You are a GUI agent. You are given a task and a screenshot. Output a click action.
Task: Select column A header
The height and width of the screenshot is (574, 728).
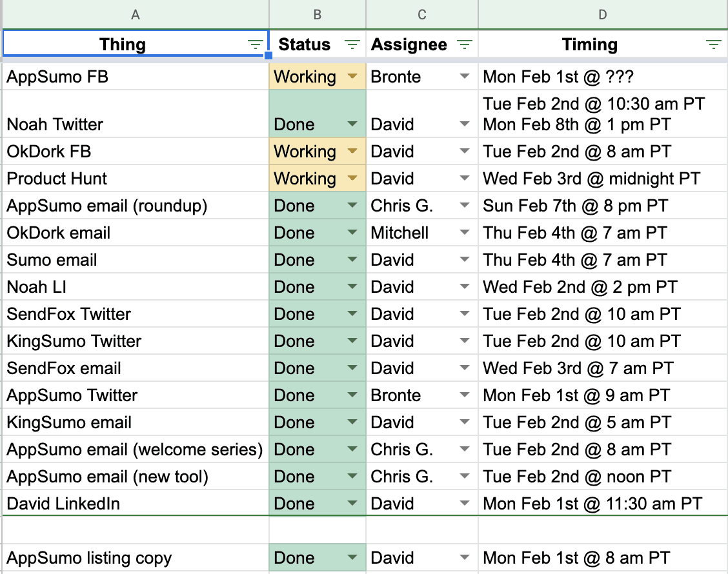pyautogui.click(x=136, y=14)
